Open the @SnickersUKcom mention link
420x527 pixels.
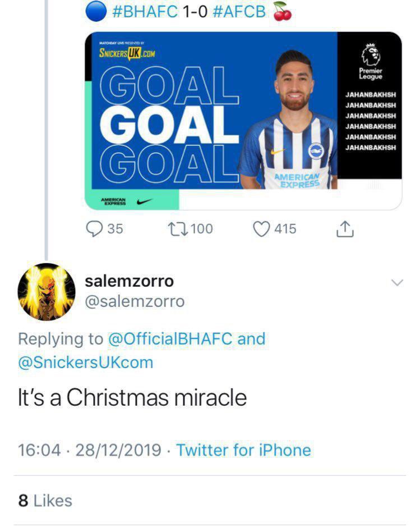point(86,362)
